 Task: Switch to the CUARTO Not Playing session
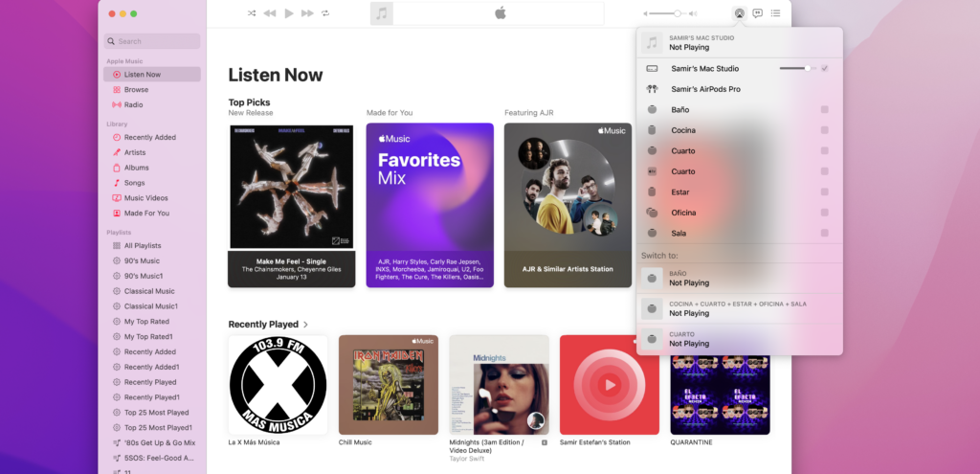point(740,339)
